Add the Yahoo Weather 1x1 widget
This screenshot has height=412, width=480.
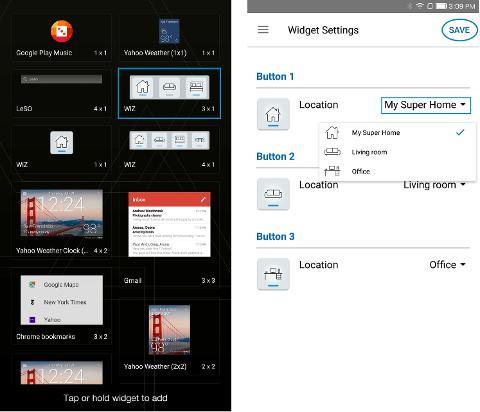pyautogui.click(x=169, y=37)
